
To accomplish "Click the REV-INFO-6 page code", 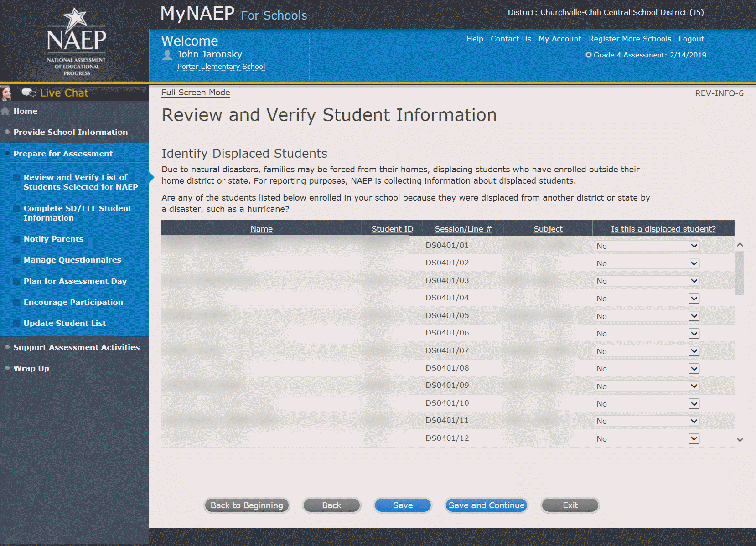I will pyautogui.click(x=719, y=93).
